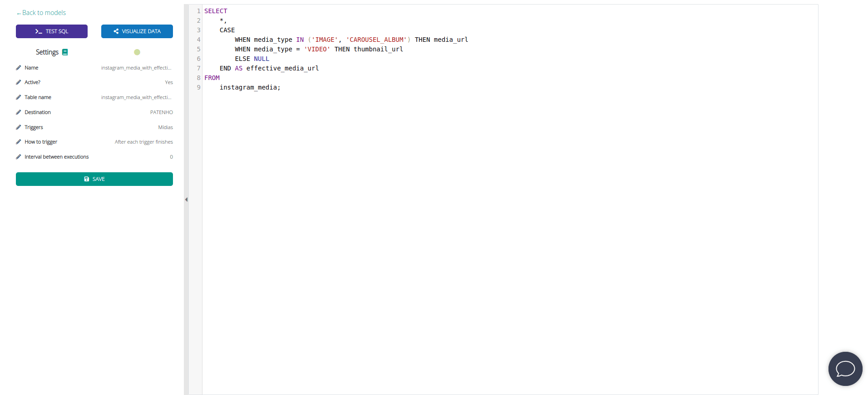Edit Interval between executions via pencil icon
This screenshot has width=868, height=395.
click(x=19, y=157)
